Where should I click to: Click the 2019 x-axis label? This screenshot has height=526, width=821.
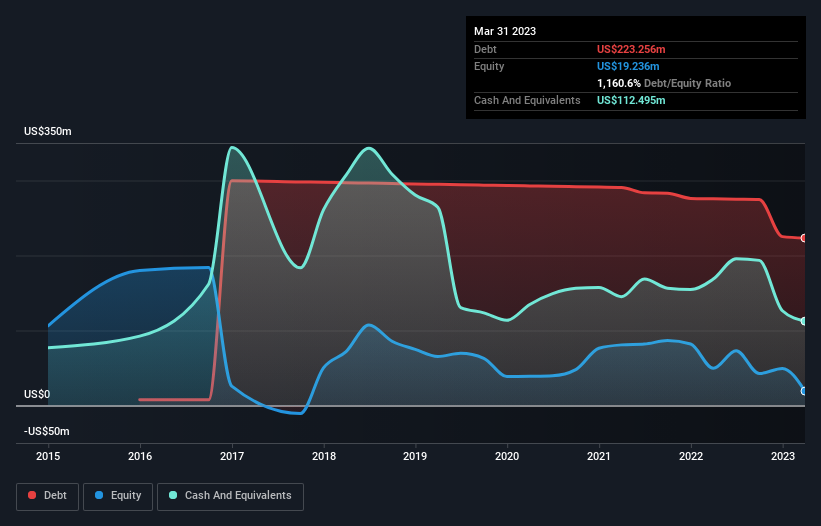[x=415, y=456]
